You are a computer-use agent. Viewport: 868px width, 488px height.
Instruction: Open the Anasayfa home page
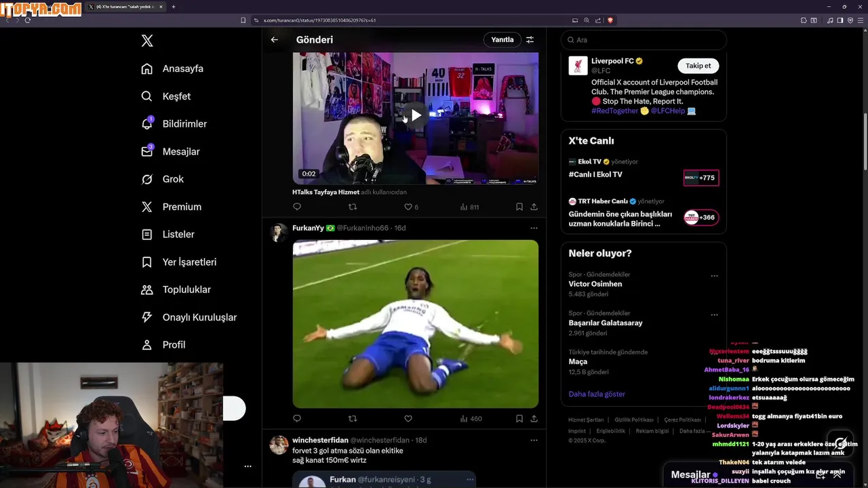tap(172, 68)
